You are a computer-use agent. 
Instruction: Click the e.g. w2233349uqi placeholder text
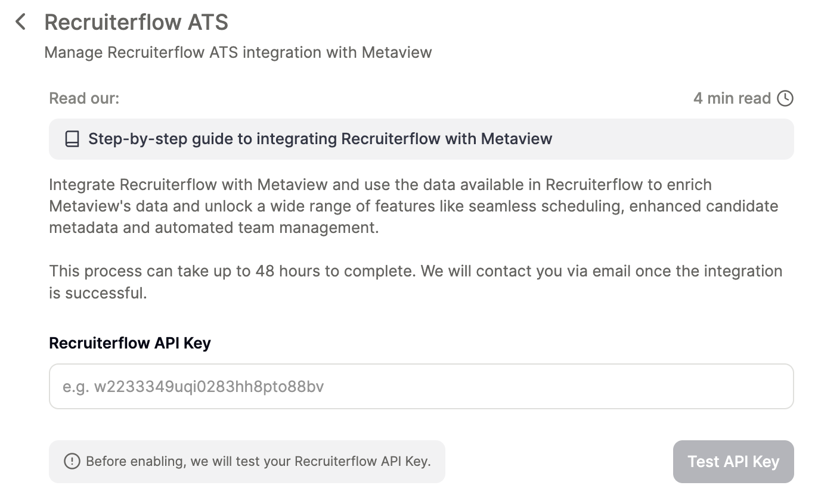[193, 387]
